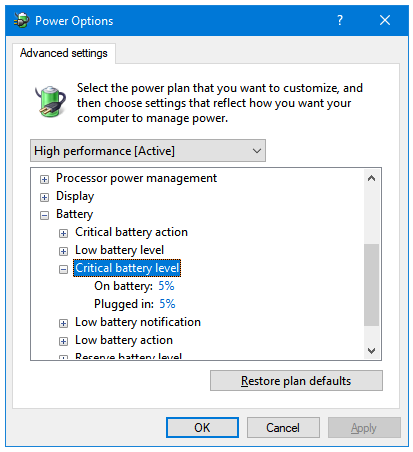Expand Processor power management node
The width and height of the screenshot is (413, 452).
(x=44, y=179)
